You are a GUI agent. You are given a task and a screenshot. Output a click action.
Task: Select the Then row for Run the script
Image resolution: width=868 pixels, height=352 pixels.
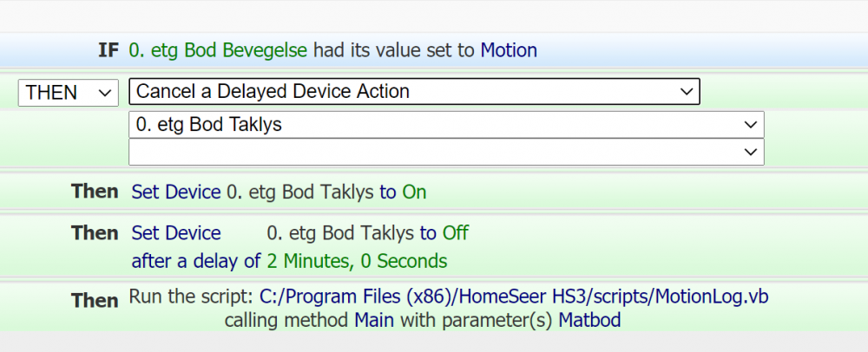pyautogui.click(x=95, y=300)
